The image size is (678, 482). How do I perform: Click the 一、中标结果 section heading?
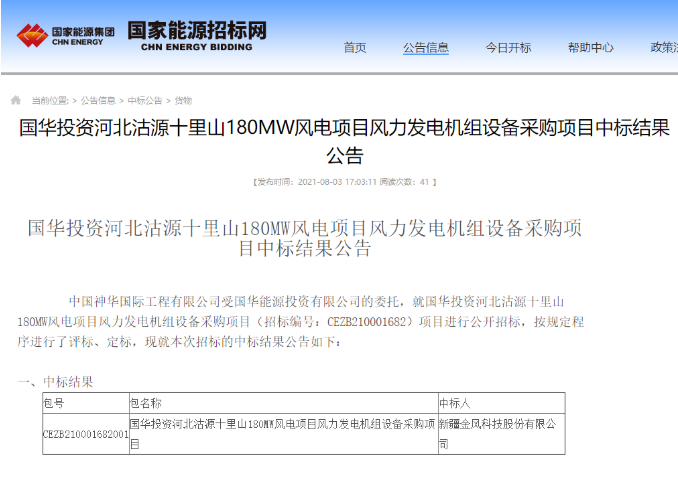point(55,382)
